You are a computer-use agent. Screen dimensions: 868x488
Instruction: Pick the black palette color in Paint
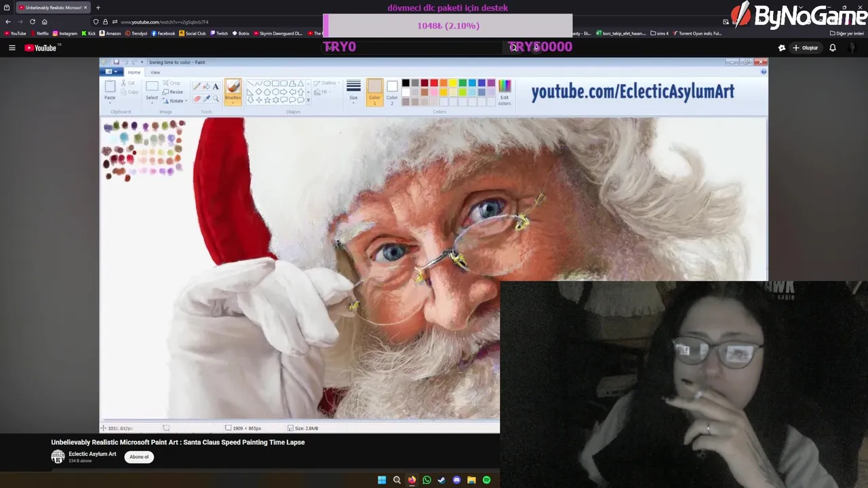click(406, 83)
